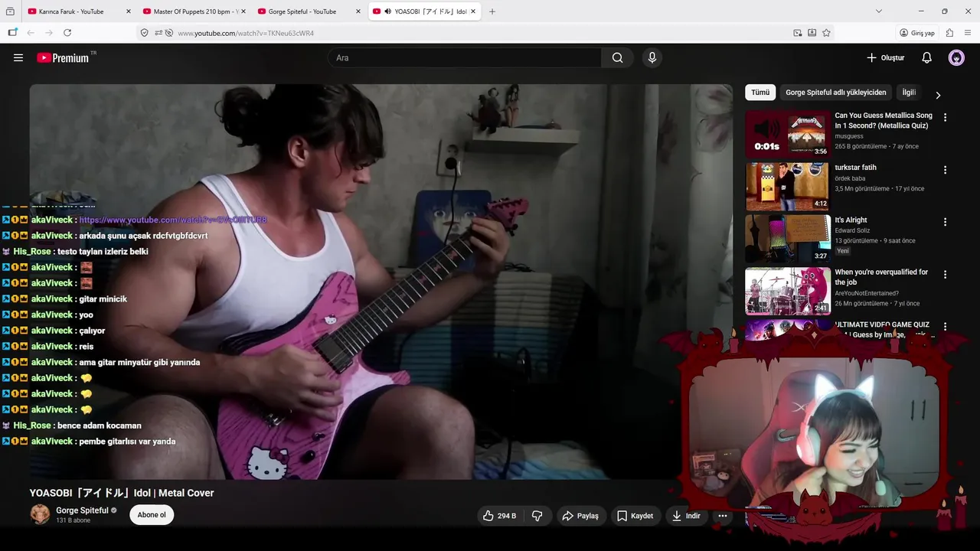The image size is (980, 551).
Task: Dislike the video with thumbs-down
Action: pos(537,516)
